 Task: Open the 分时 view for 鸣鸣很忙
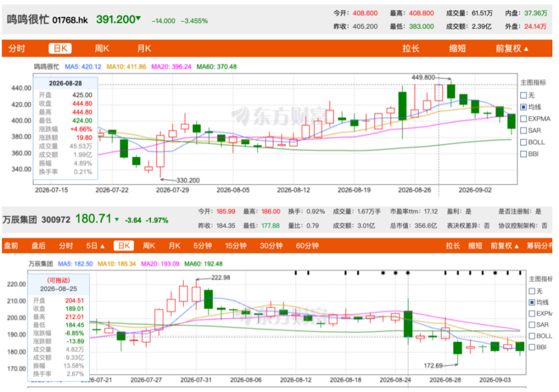(17, 49)
